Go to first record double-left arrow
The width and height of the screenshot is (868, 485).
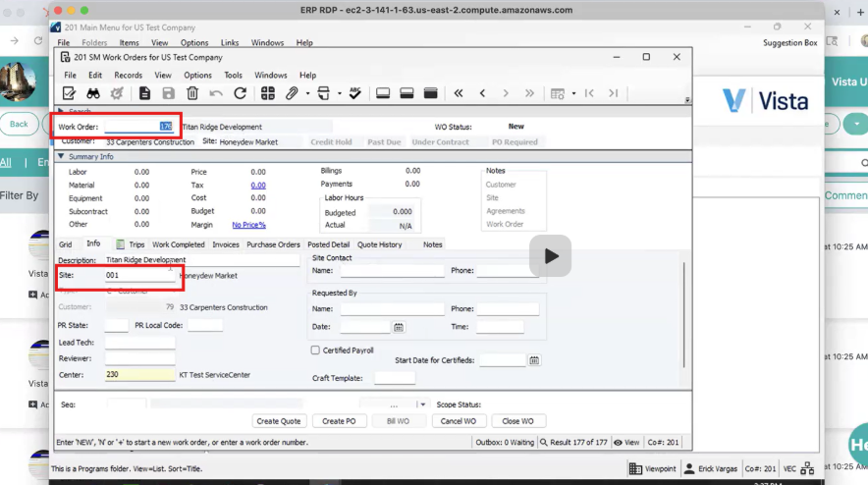coord(459,93)
